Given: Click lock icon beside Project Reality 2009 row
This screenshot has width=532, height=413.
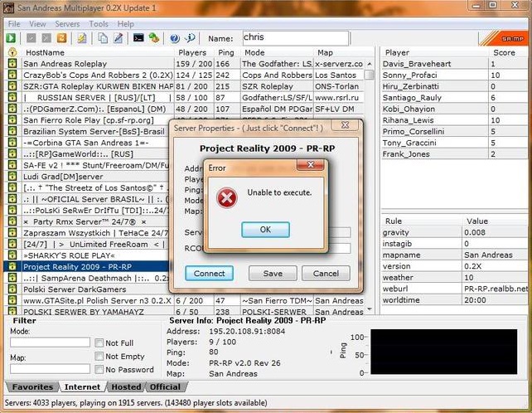Looking at the screenshot, I should [12, 266].
